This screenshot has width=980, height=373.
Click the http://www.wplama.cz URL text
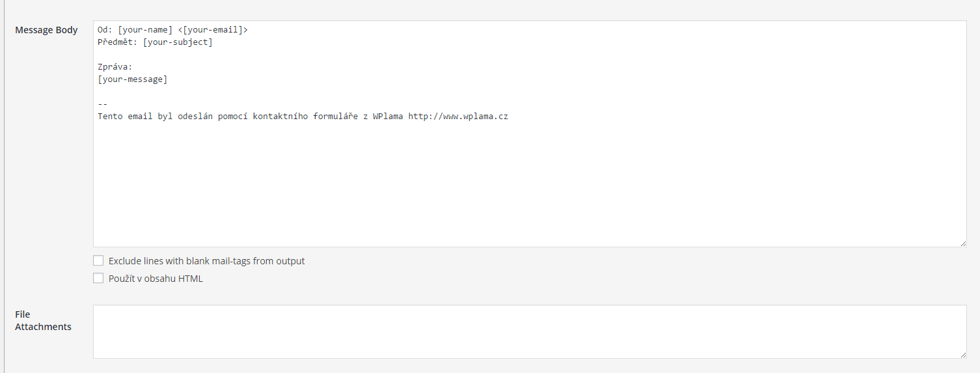point(458,117)
